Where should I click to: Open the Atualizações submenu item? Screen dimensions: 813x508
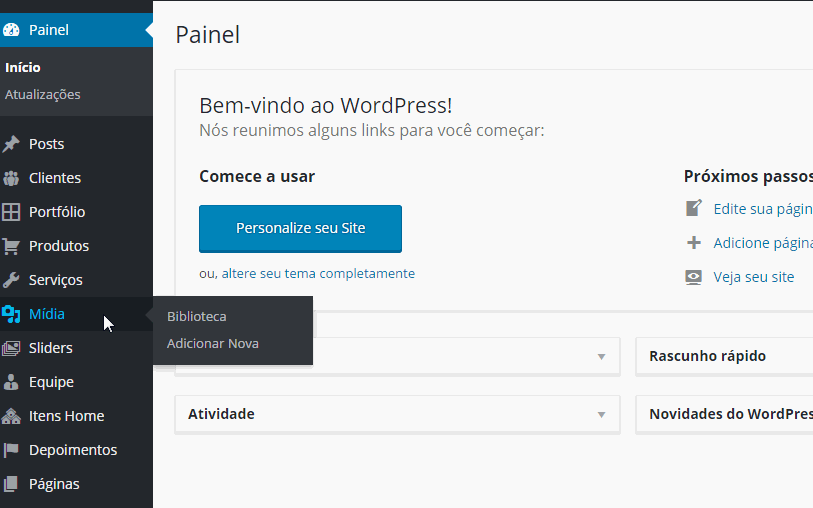point(43,95)
